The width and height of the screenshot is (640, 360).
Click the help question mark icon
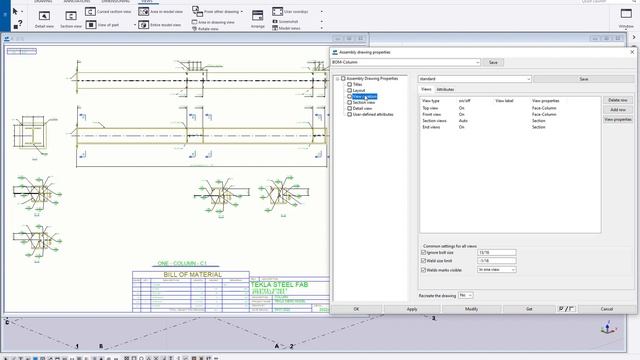point(20,23)
